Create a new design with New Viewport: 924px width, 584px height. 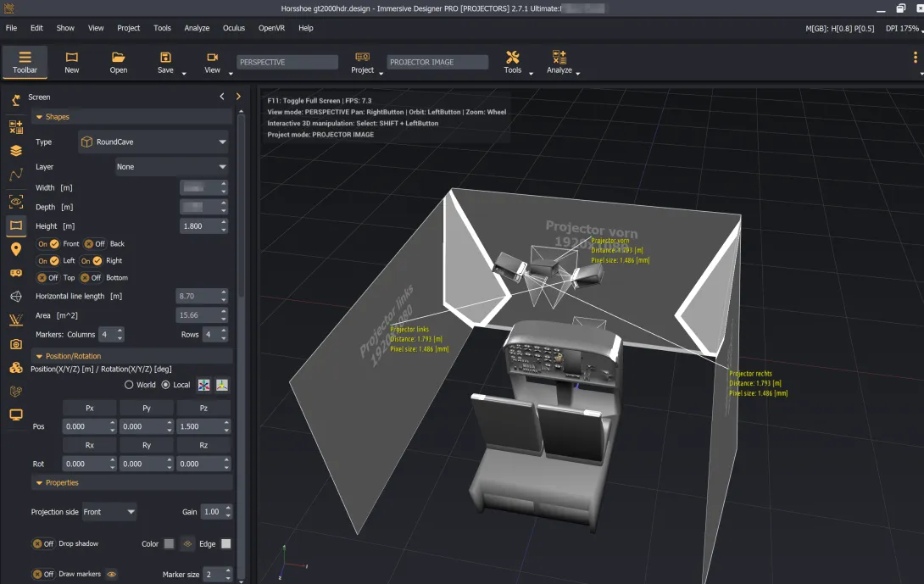pos(72,62)
